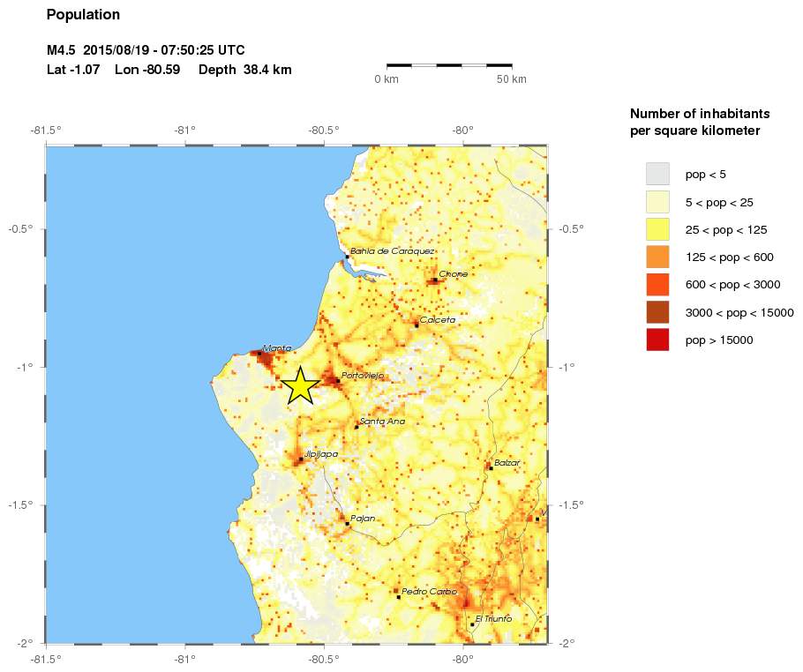Screen dimensions: 803x672
Task: Click the '-80.5°' label on top axis
Action: coord(324,130)
